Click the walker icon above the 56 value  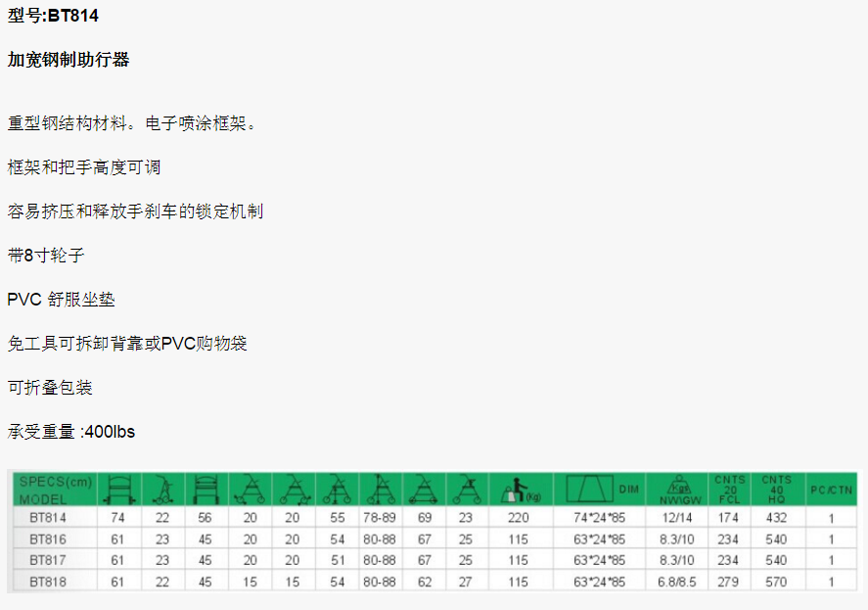(x=206, y=489)
